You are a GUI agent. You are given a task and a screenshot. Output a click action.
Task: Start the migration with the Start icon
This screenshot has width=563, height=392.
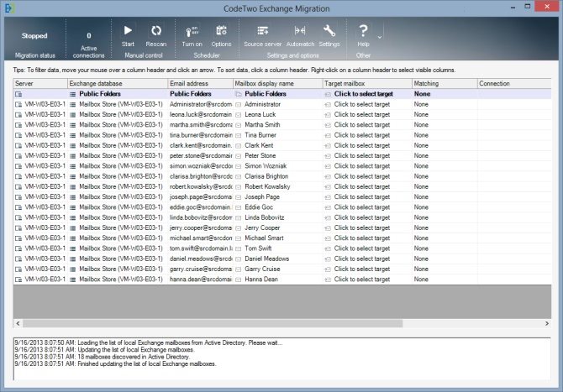click(128, 31)
